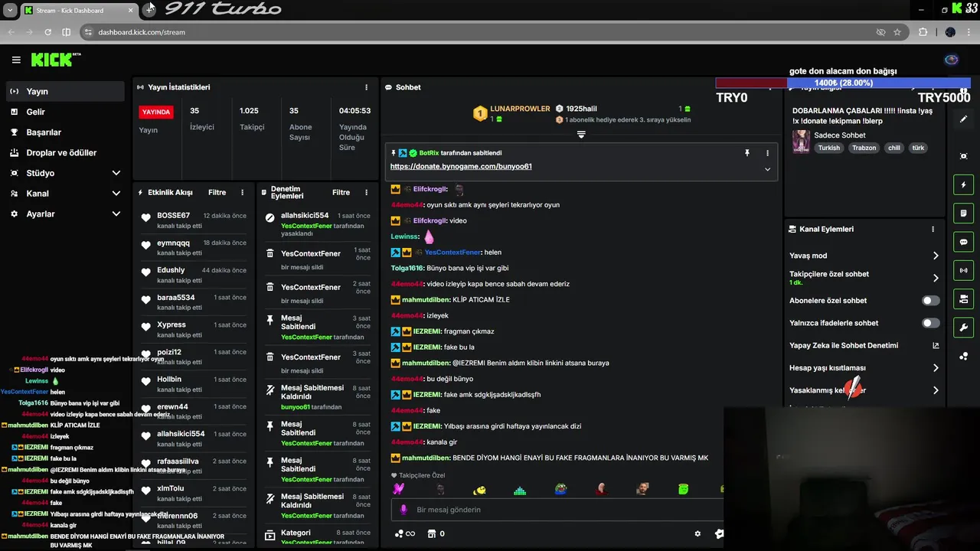The height and width of the screenshot is (551, 980).
Task: Toggle Abonelere özel sohbet switch
Action: pyautogui.click(x=930, y=301)
